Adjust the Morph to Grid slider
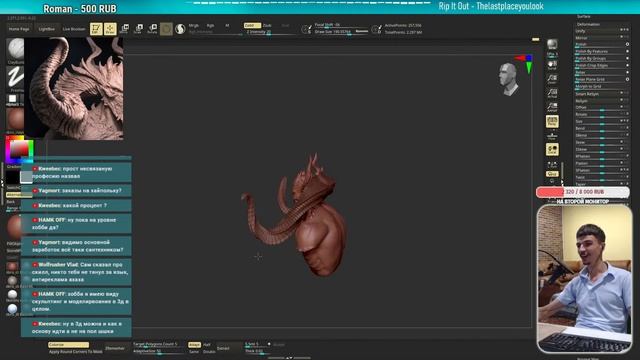This screenshot has width=640, height=360. pos(602,87)
